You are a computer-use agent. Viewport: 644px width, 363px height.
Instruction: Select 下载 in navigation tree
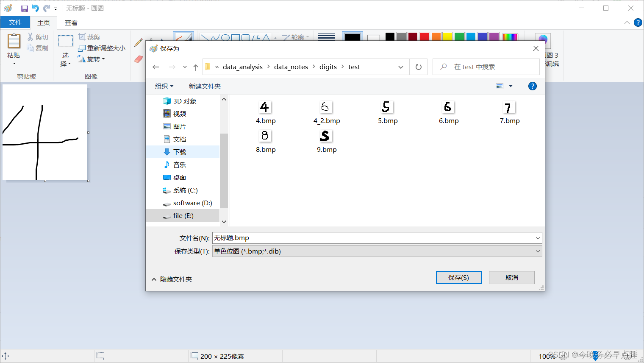tap(183, 152)
